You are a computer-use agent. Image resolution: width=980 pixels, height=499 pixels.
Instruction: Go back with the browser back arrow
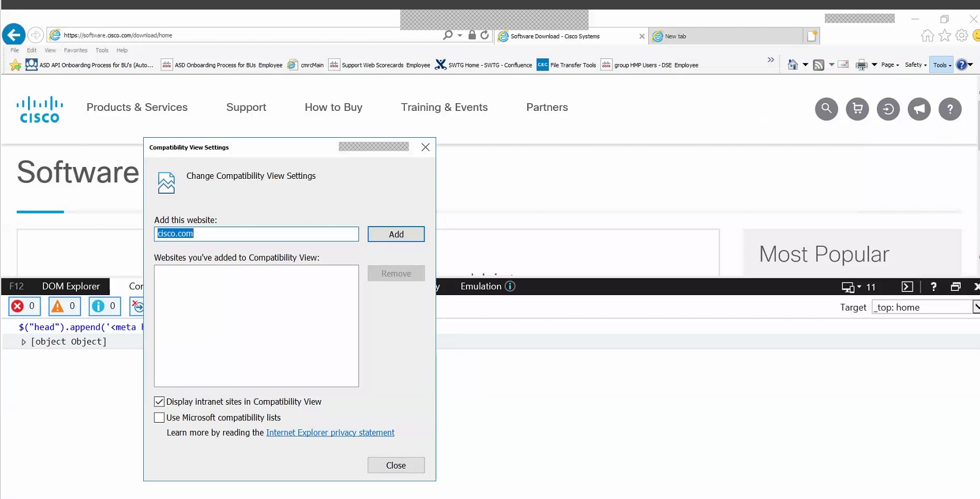(x=14, y=35)
